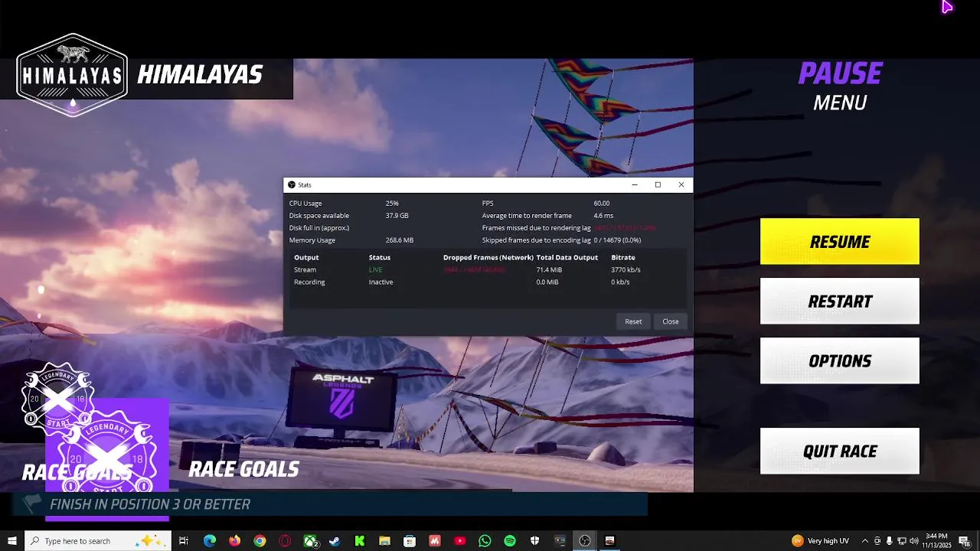The height and width of the screenshot is (551, 980).
Task: Open Windows Security shield in taskbar
Action: pyautogui.click(x=534, y=541)
